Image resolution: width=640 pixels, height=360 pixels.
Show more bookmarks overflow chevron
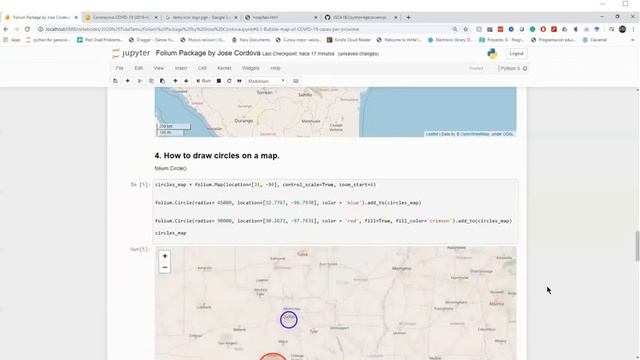633,40
